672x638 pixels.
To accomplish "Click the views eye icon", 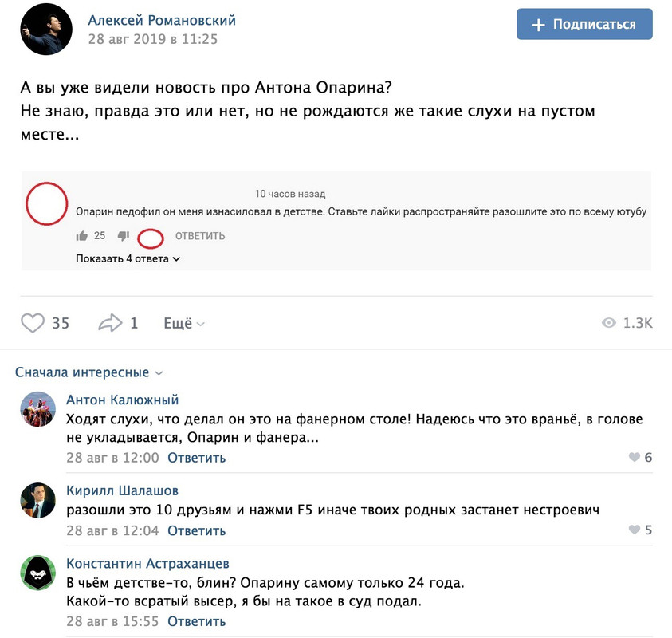I will (608, 323).
